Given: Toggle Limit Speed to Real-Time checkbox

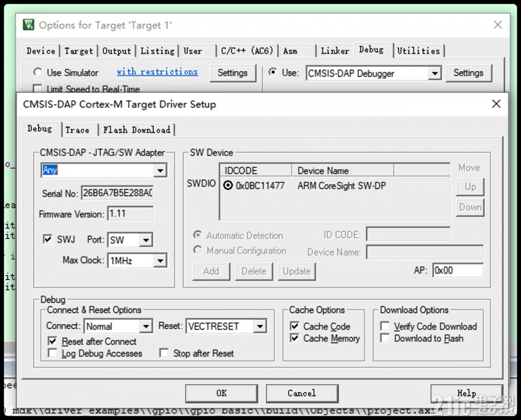Looking at the screenshot, I should (37, 89).
